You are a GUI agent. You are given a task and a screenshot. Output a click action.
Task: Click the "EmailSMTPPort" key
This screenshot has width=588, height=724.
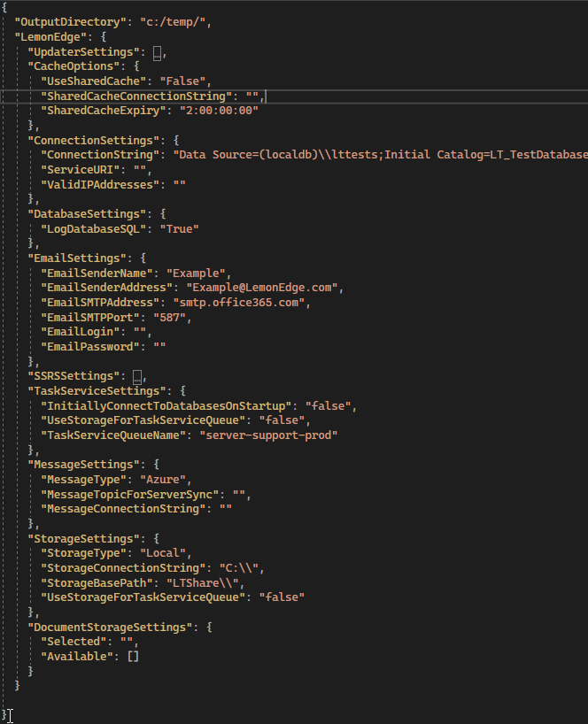pyautogui.click(x=90, y=318)
